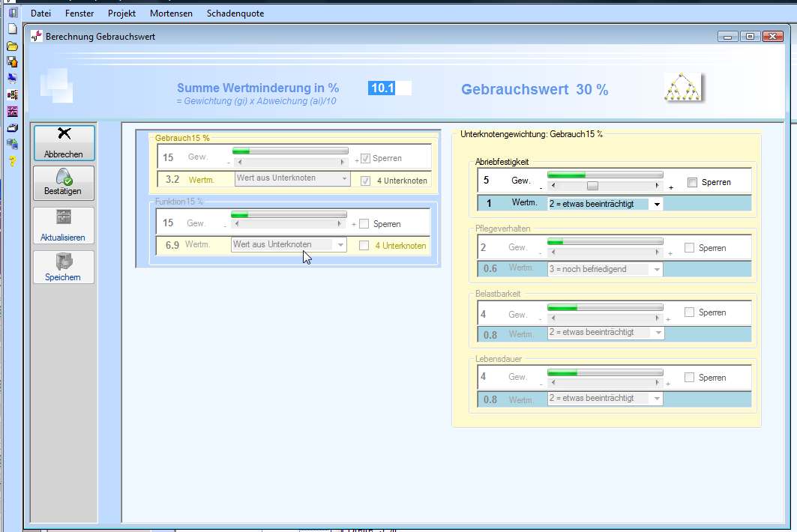Click the yellow question mark help icon

coord(12,161)
